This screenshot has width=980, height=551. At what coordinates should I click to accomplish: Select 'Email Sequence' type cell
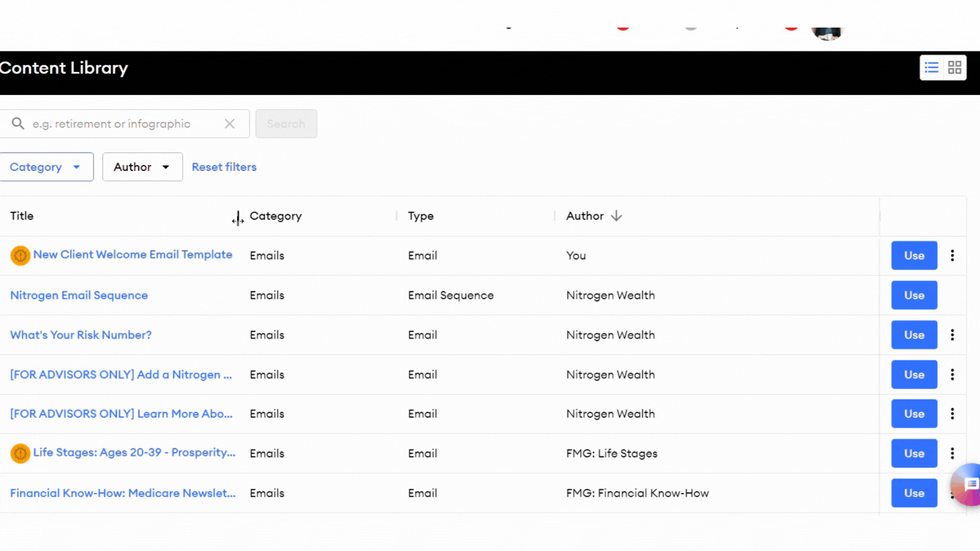tap(451, 295)
